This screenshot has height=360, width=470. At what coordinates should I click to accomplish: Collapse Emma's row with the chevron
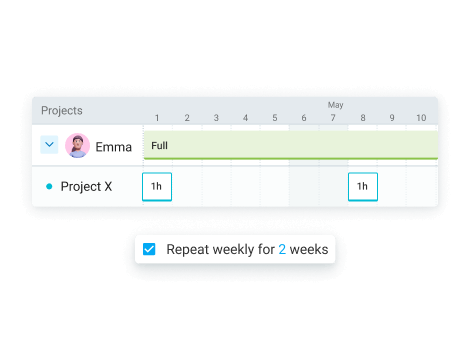49,145
